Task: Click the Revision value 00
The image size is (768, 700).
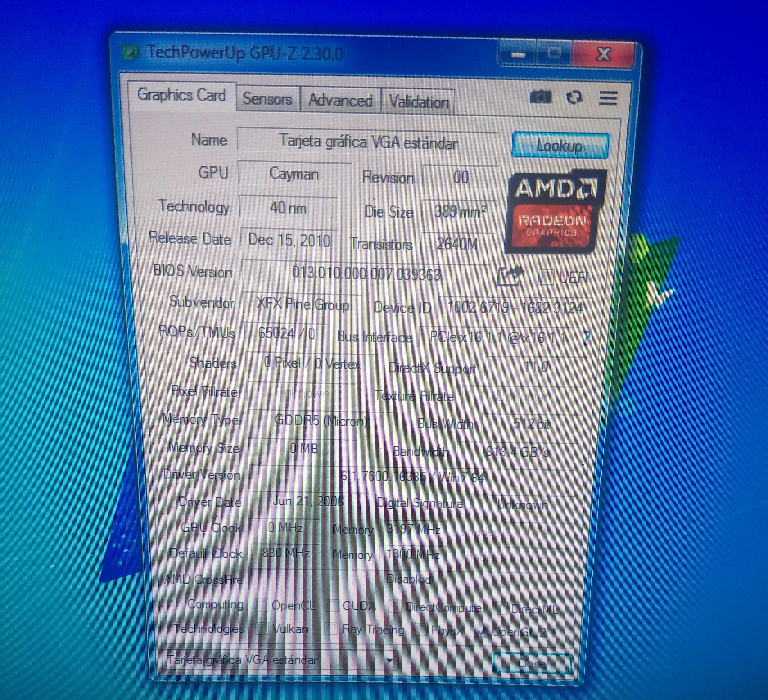Action: 461,177
